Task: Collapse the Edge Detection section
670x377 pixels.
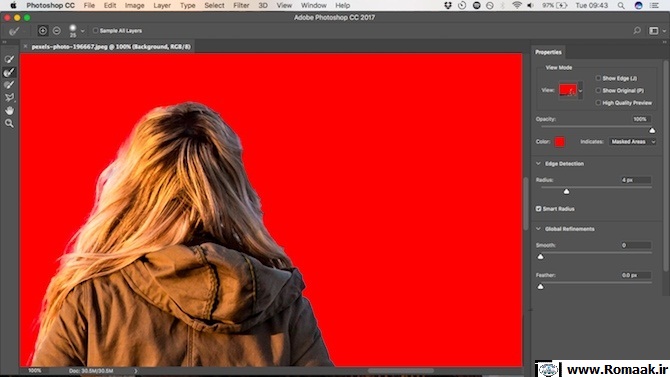Action: (538, 164)
